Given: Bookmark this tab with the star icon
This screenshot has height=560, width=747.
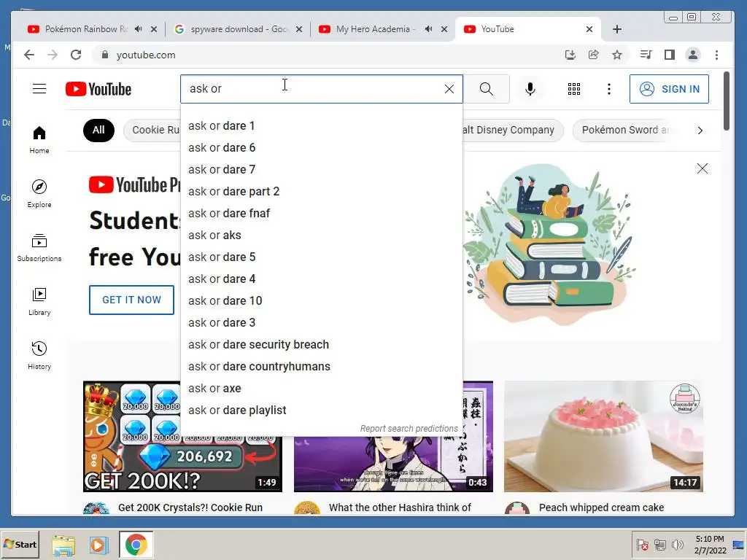Looking at the screenshot, I should click(617, 55).
